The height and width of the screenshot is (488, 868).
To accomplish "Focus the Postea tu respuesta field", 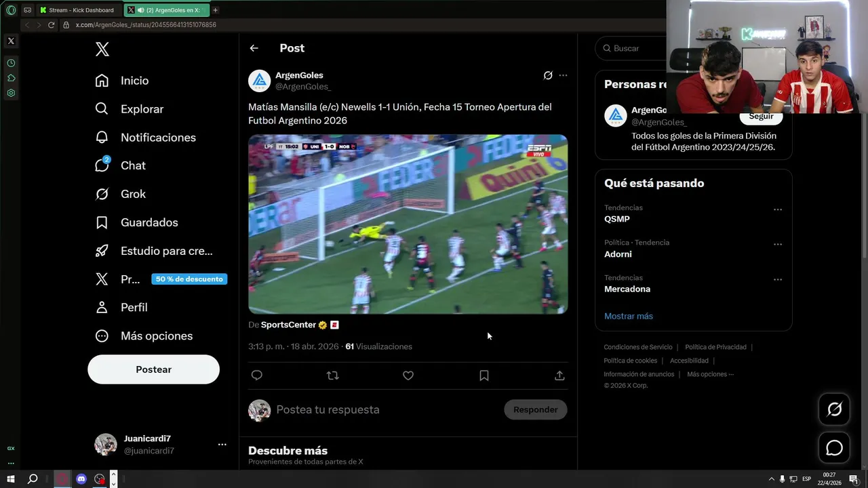I will coord(387,409).
